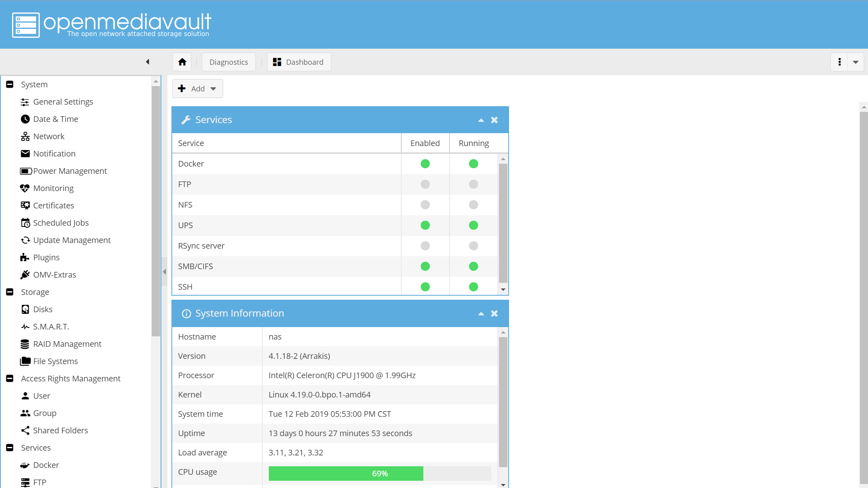
Task: Collapse the System tree node
Action: (10, 84)
